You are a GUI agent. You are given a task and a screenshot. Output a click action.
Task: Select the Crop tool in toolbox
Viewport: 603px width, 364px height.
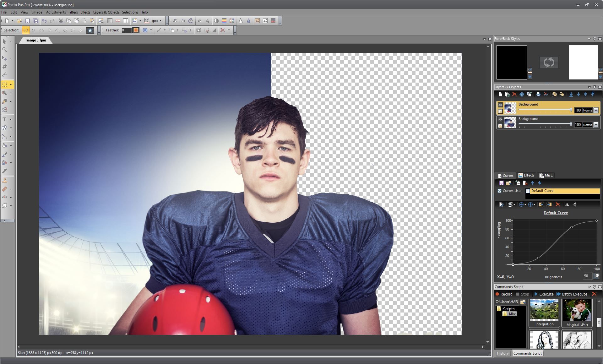pyautogui.click(x=5, y=67)
